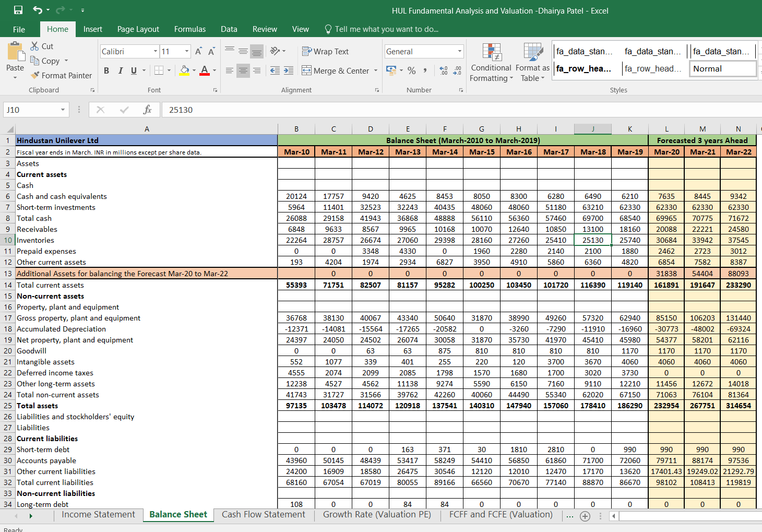This screenshot has height=532, width=762.
Task: Open the font size dropdown
Action: (x=187, y=51)
